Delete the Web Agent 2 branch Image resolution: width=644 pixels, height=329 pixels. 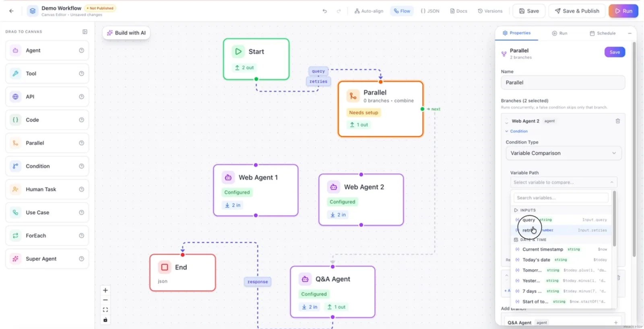[x=618, y=121]
